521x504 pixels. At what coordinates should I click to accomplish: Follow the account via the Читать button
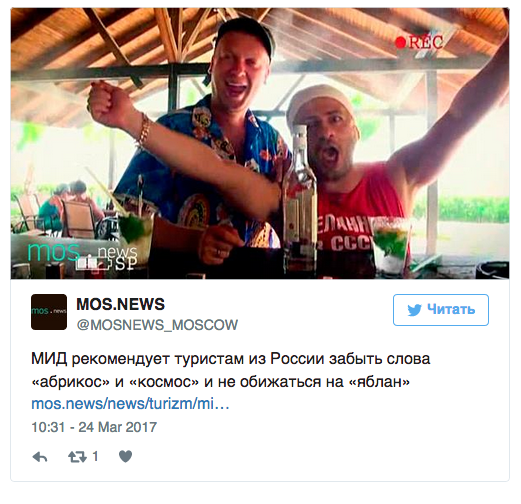coord(441,310)
